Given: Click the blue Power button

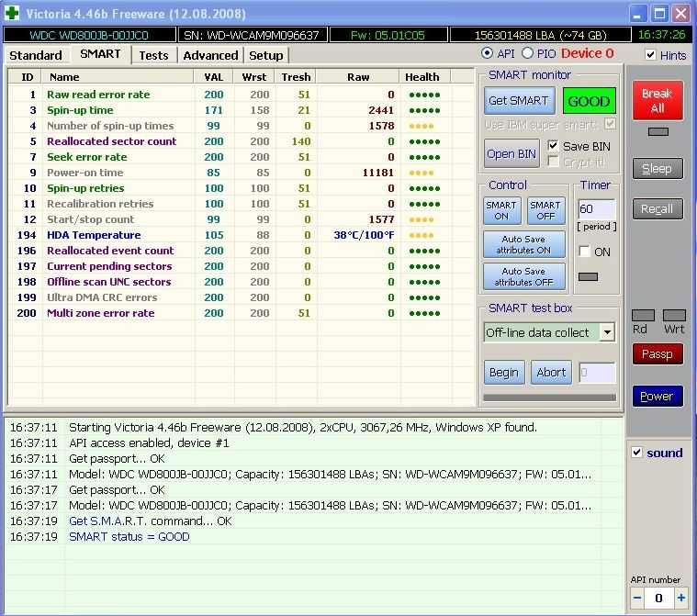Looking at the screenshot, I should click(658, 396).
